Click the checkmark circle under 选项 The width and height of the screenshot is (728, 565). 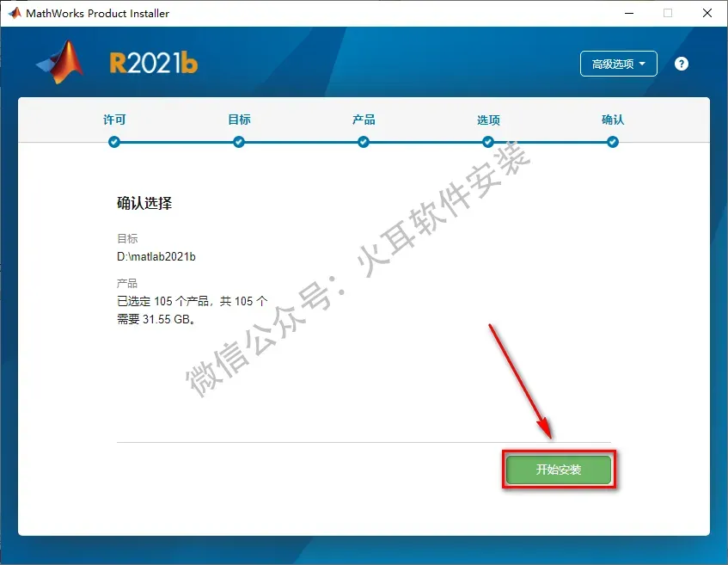(x=488, y=142)
